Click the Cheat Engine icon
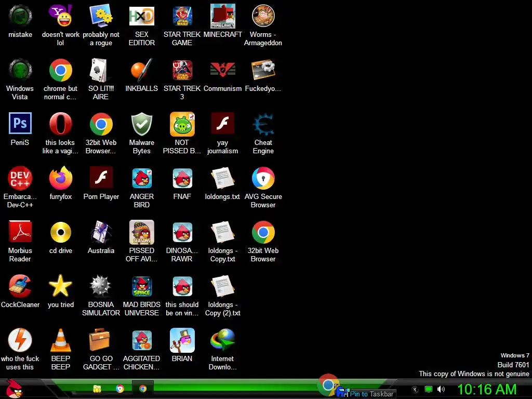Screen dimensions: 532x399 click(x=263, y=124)
